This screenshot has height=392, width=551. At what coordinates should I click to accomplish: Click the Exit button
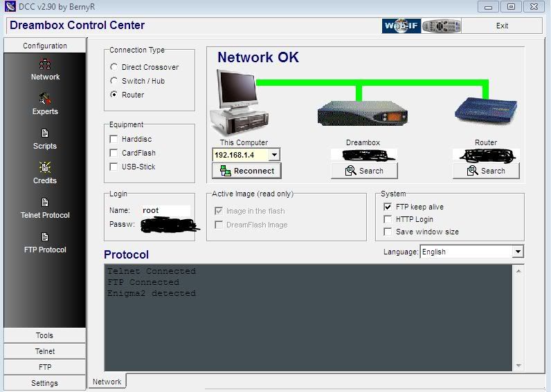pos(502,26)
